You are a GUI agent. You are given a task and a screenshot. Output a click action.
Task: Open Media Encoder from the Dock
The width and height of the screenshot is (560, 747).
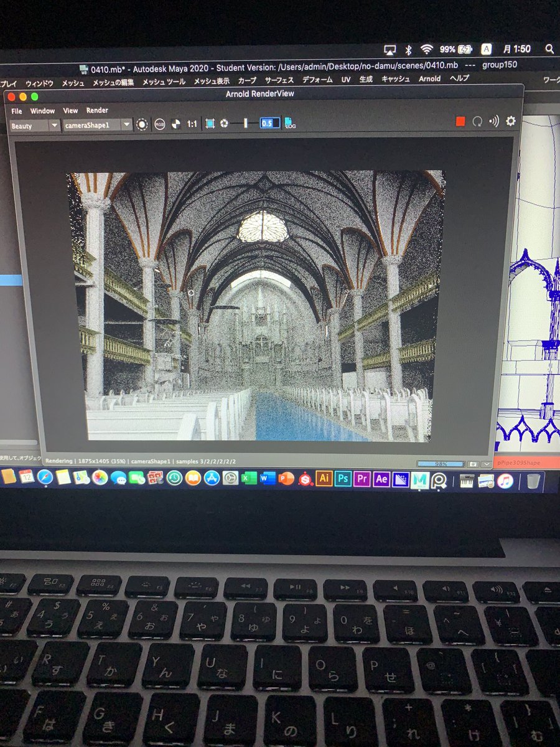pyautogui.click(x=401, y=479)
